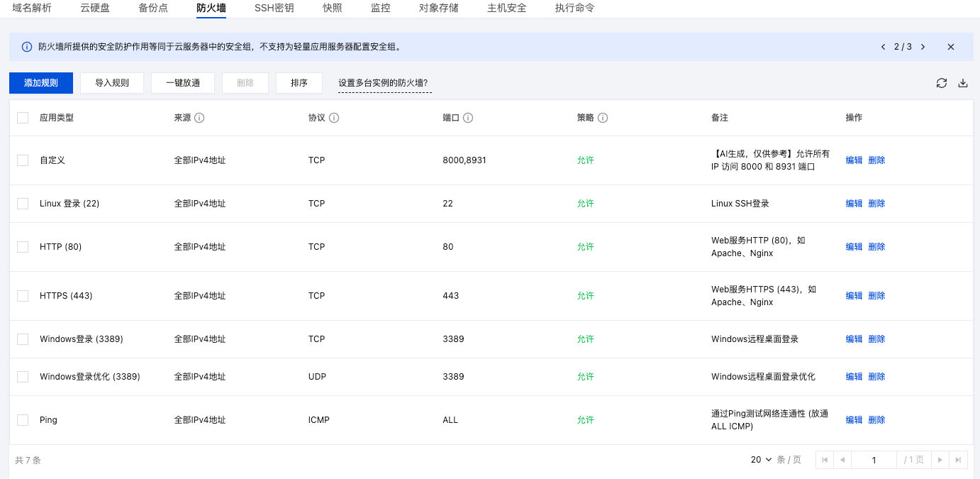Open the 主机安全 tab
This screenshot has width=980, height=479.
506,9
